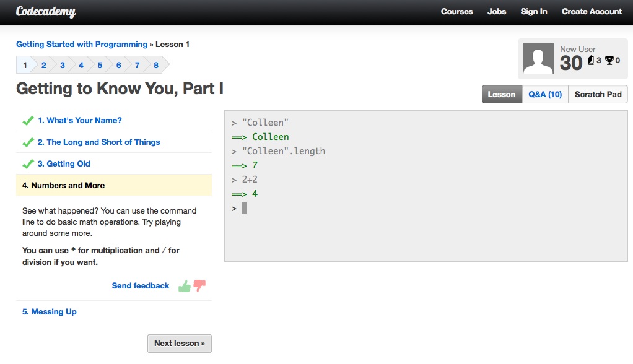This screenshot has width=633, height=364.
Task: Click green checkmark beside What's Your Name
Action: (x=28, y=121)
